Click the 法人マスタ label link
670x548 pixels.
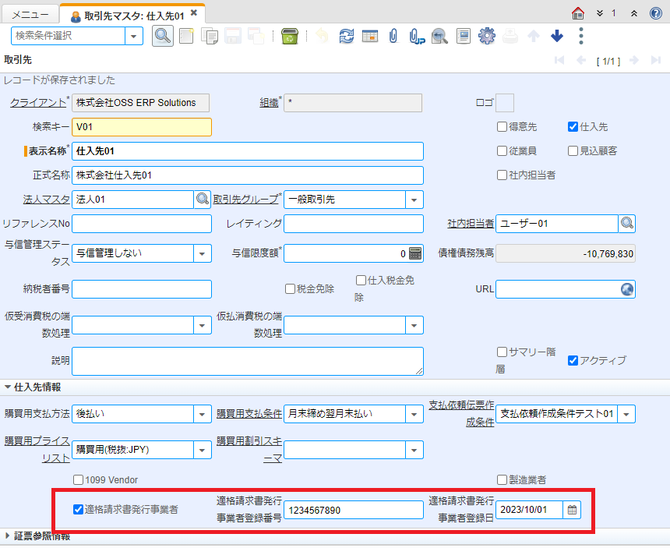(x=46, y=200)
